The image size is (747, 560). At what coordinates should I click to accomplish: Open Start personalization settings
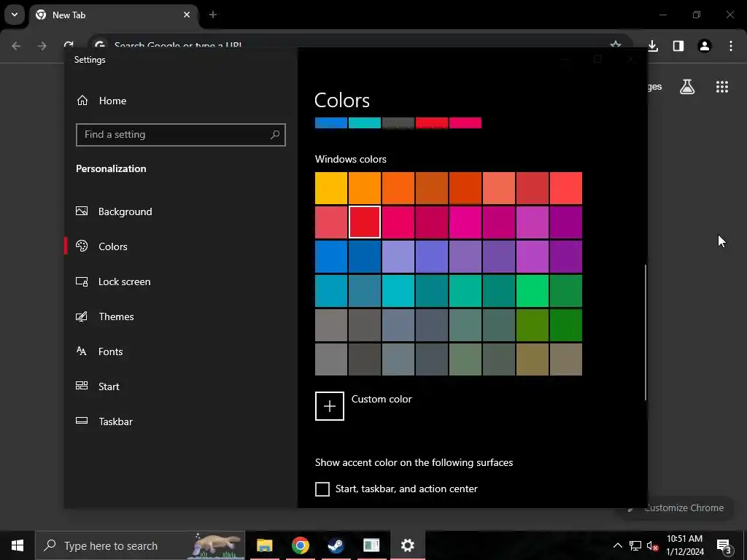98,386
